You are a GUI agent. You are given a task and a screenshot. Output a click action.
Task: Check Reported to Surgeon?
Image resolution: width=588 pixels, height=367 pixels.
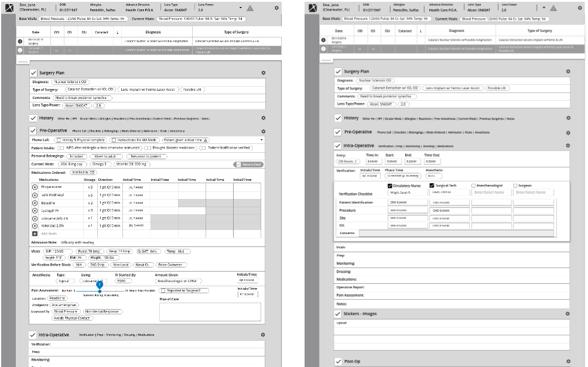tap(163, 290)
